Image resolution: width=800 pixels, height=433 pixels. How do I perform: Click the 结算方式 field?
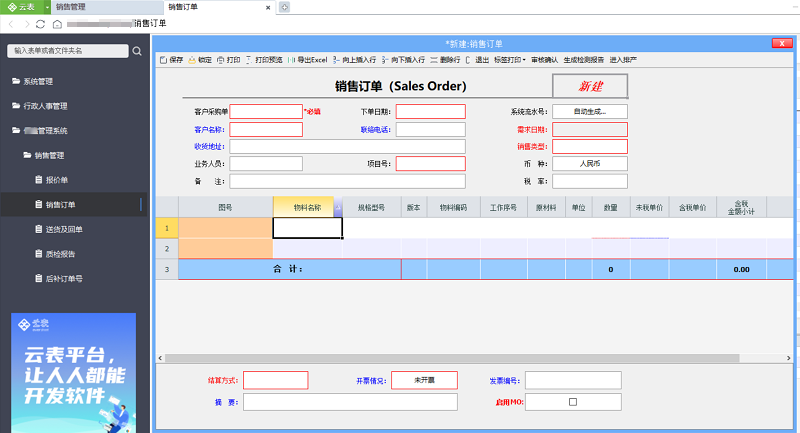(x=276, y=380)
